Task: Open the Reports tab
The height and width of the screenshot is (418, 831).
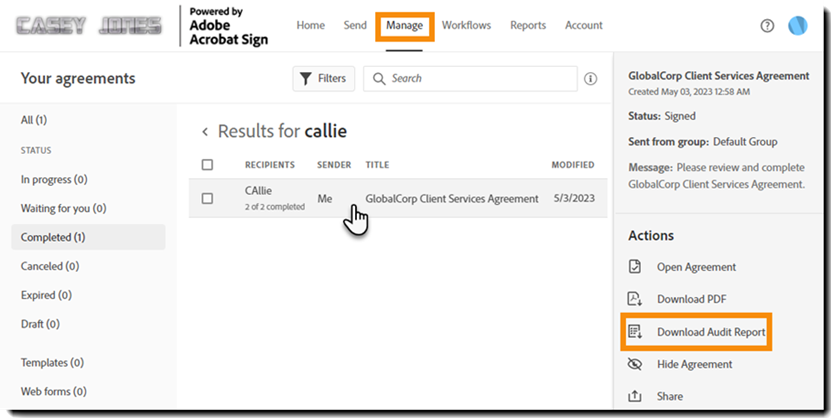Action: coord(528,25)
